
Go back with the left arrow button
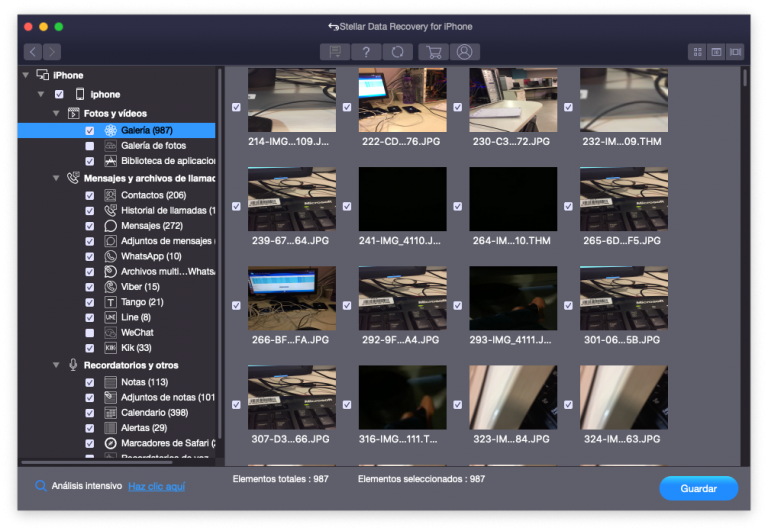point(33,51)
